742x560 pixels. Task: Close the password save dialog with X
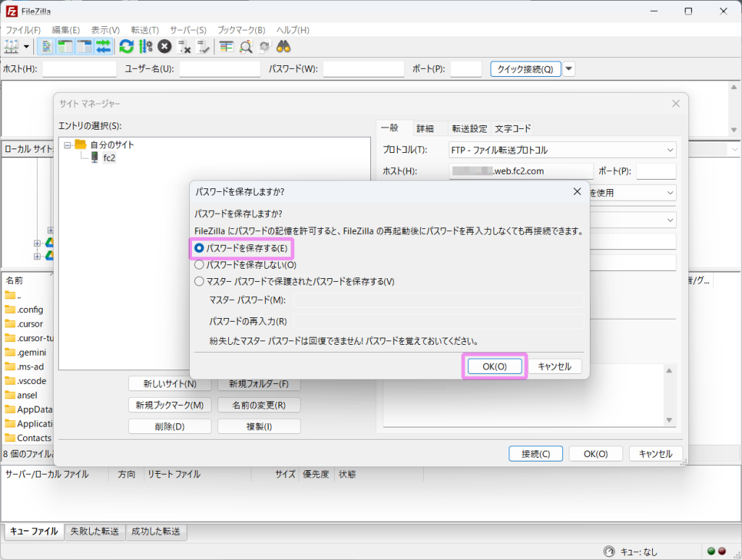[x=577, y=191]
